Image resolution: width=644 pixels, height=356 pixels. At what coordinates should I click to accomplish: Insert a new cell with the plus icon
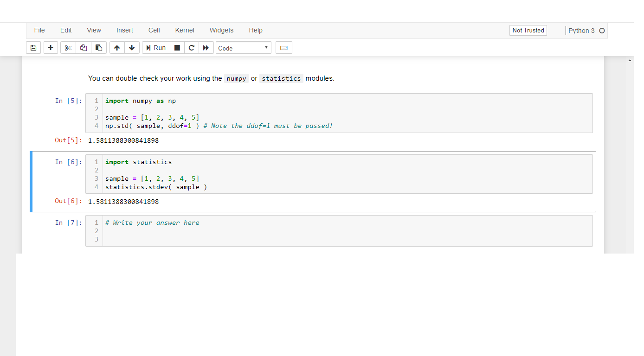point(51,47)
